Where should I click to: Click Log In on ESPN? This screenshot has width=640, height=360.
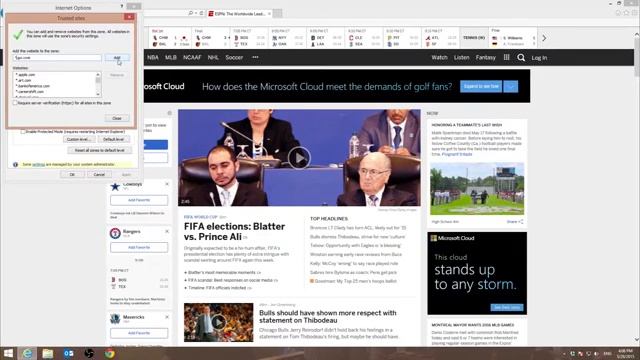click(539, 58)
